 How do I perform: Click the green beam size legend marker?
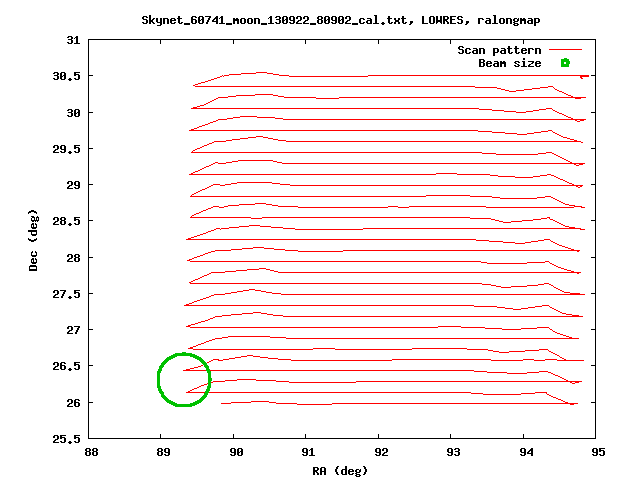pyautogui.click(x=565, y=63)
